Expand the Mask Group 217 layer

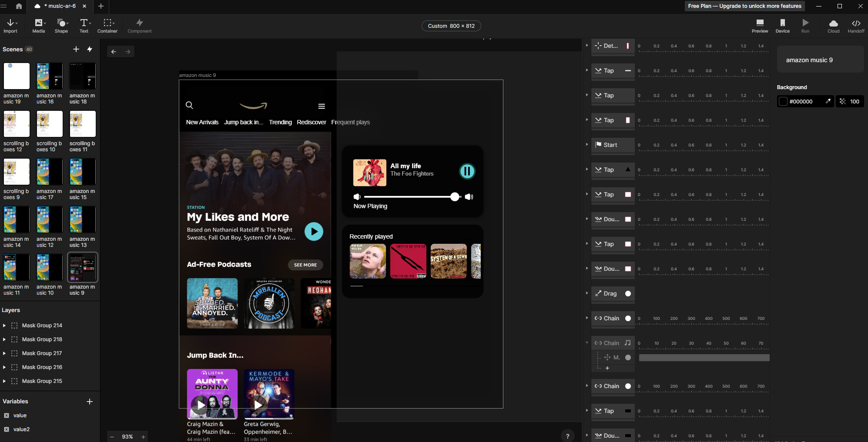[4, 353]
